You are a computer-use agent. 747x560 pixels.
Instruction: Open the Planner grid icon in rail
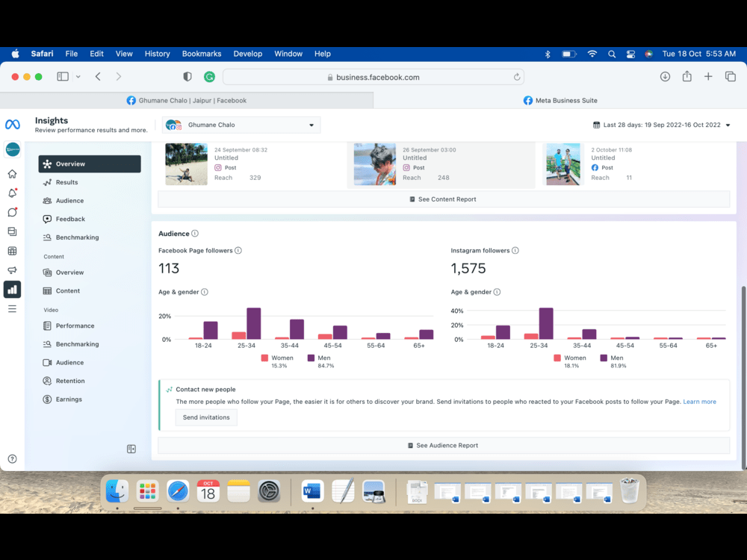13,251
